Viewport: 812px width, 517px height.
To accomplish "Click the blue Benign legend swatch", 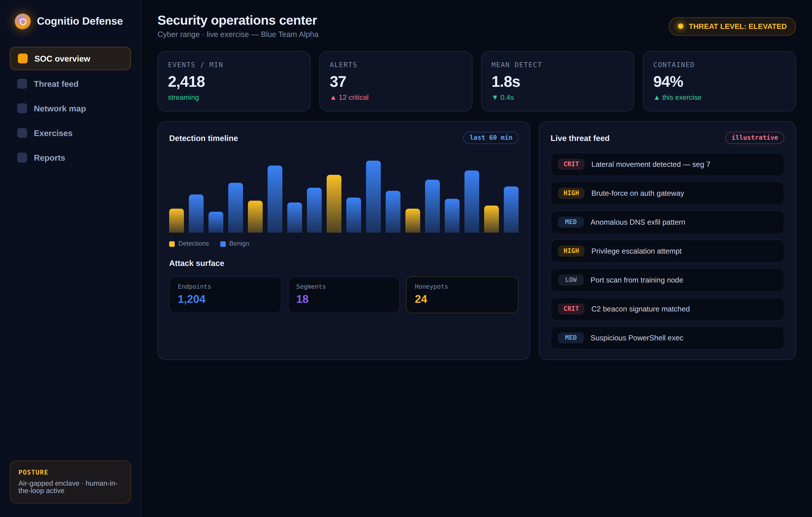I will point(223,244).
